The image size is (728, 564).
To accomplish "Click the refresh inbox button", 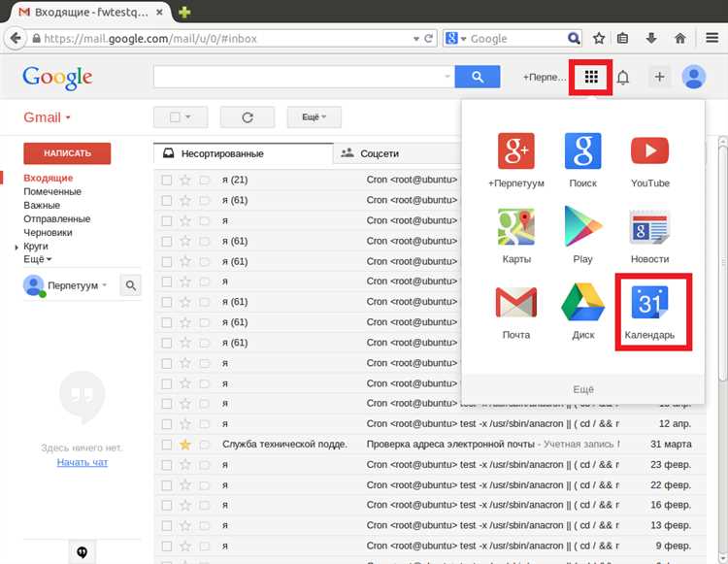I will click(x=248, y=117).
